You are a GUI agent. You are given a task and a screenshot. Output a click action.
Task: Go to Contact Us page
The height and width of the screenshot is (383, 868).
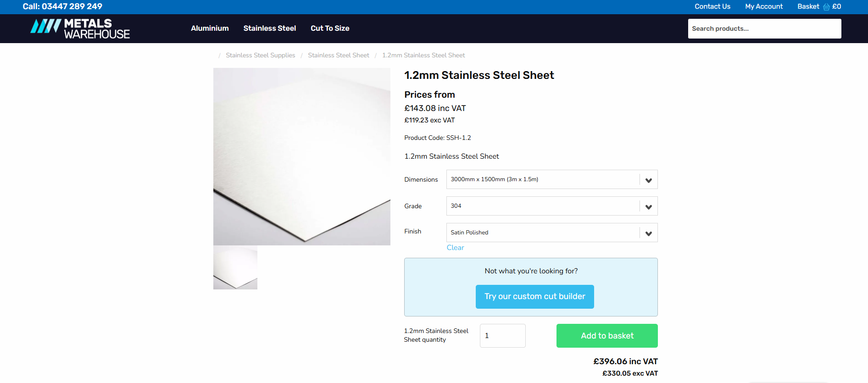pyautogui.click(x=712, y=6)
